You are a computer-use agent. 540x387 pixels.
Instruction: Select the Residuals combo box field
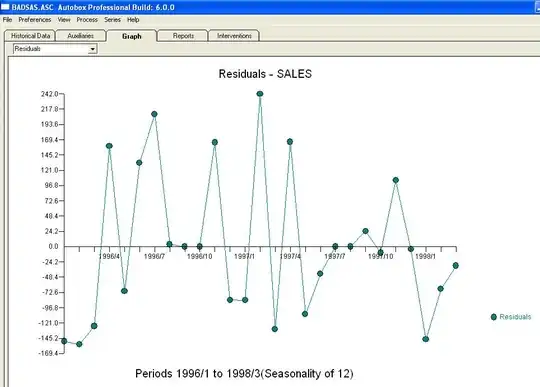(x=55, y=49)
